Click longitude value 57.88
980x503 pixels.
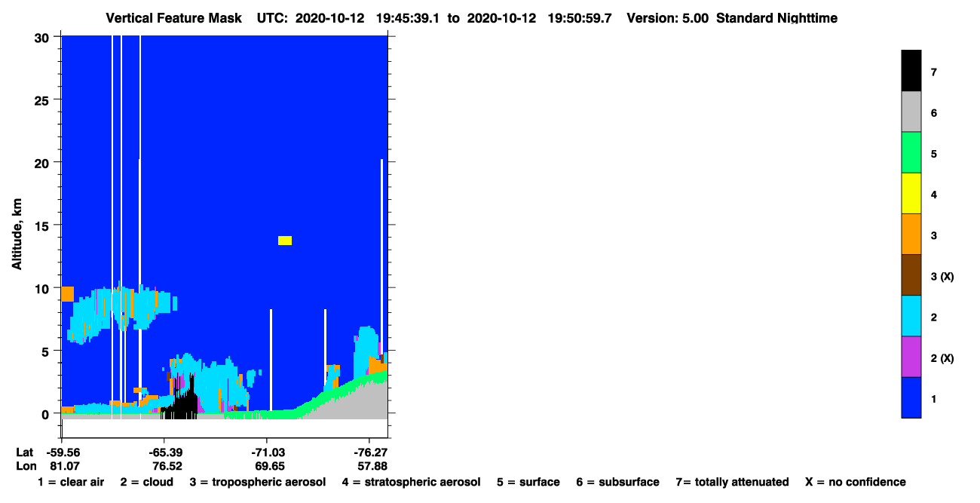[372, 466]
